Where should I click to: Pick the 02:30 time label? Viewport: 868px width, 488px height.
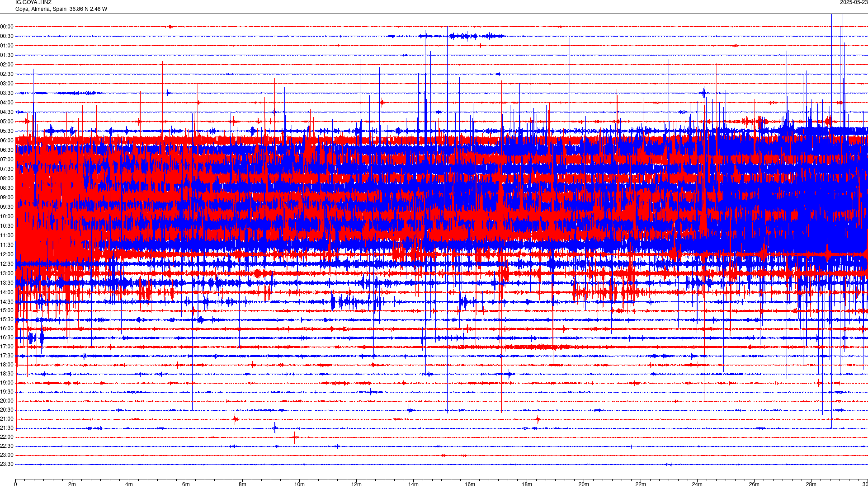pos(7,75)
